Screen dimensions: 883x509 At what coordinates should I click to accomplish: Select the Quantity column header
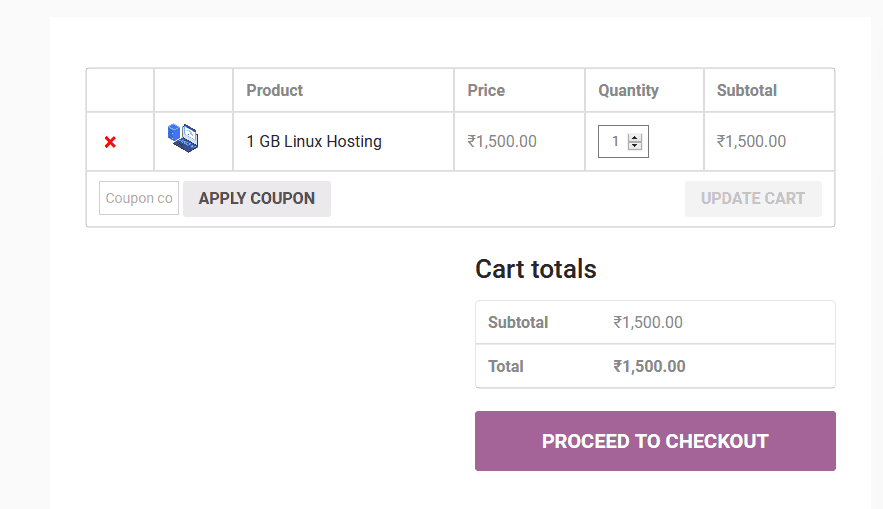click(628, 90)
